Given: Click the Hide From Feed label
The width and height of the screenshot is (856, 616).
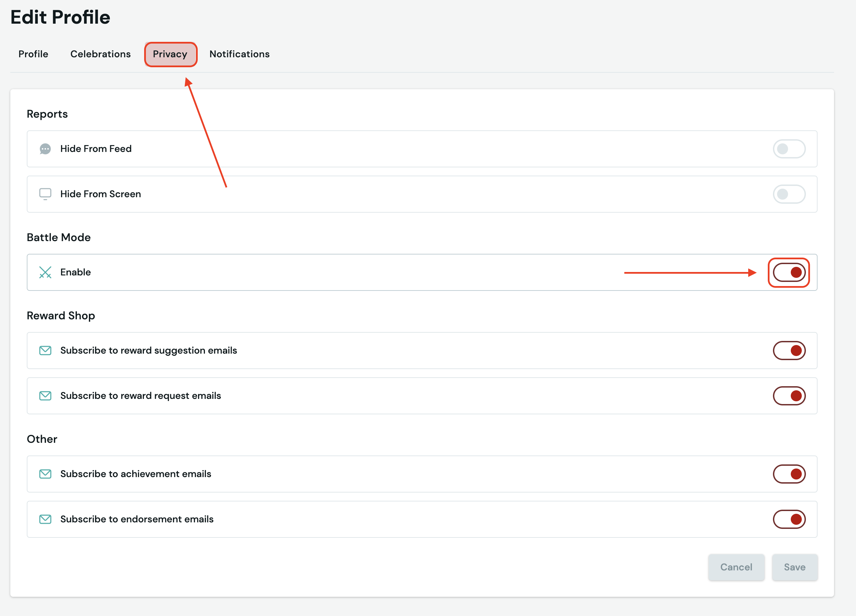Looking at the screenshot, I should [x=96, y=149].
